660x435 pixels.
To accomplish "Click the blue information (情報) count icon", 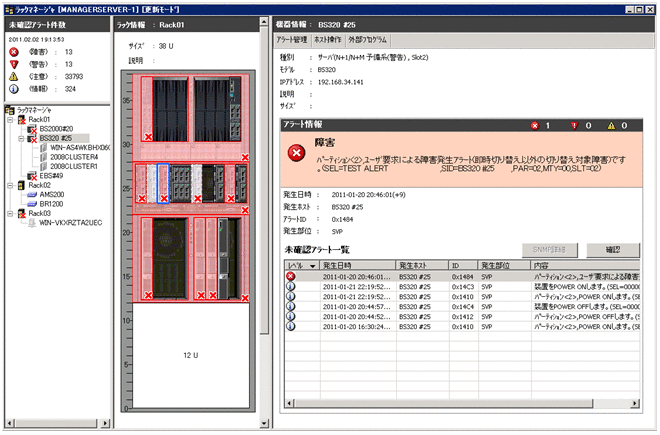I will tap(13, 88).
